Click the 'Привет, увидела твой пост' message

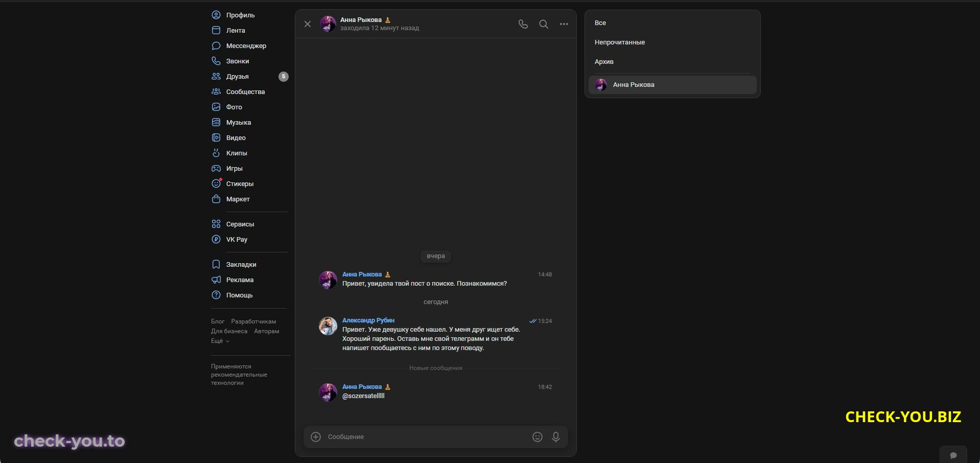(425, 284)
